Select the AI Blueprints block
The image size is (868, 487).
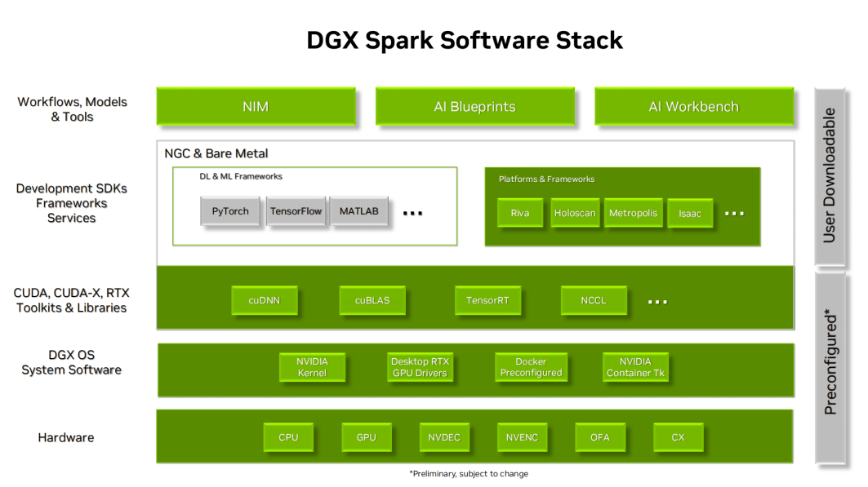[x=474, y=107]
